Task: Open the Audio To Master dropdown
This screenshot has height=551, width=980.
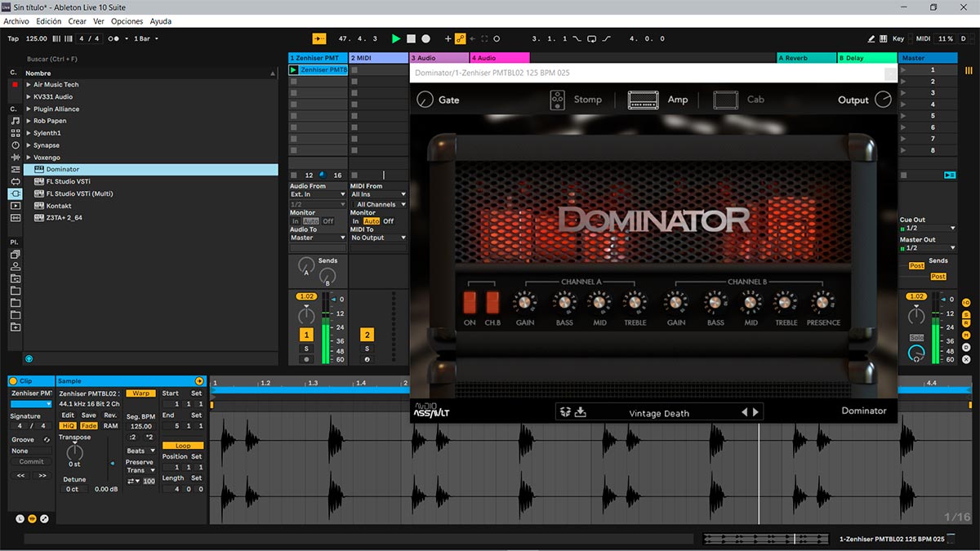Action: pos(318,238)
